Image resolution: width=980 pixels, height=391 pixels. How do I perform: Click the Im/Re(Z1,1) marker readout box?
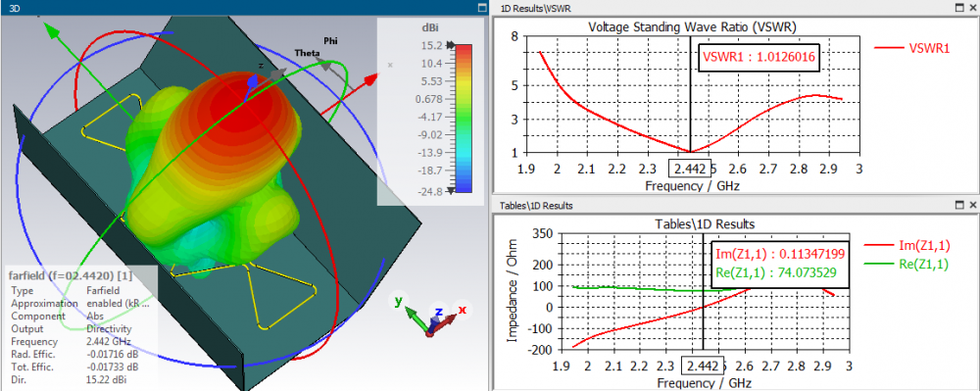click(x=781, y=265)
